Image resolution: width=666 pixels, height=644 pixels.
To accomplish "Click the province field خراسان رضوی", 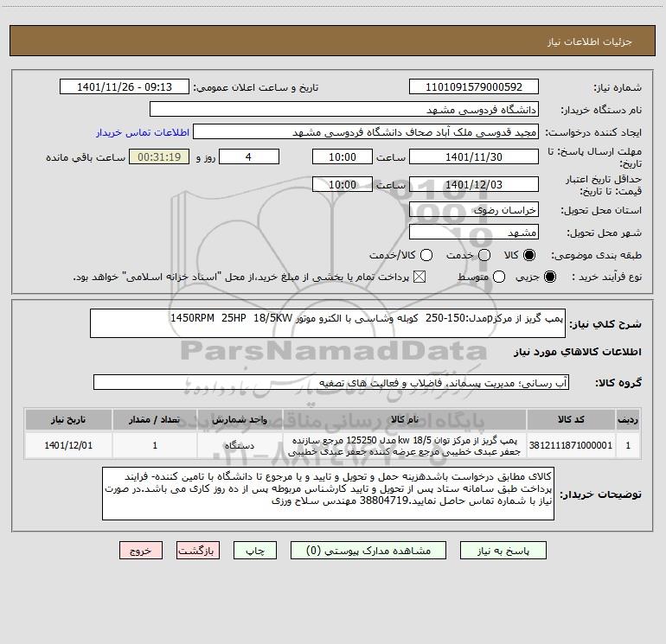I will tap(474, 209).
